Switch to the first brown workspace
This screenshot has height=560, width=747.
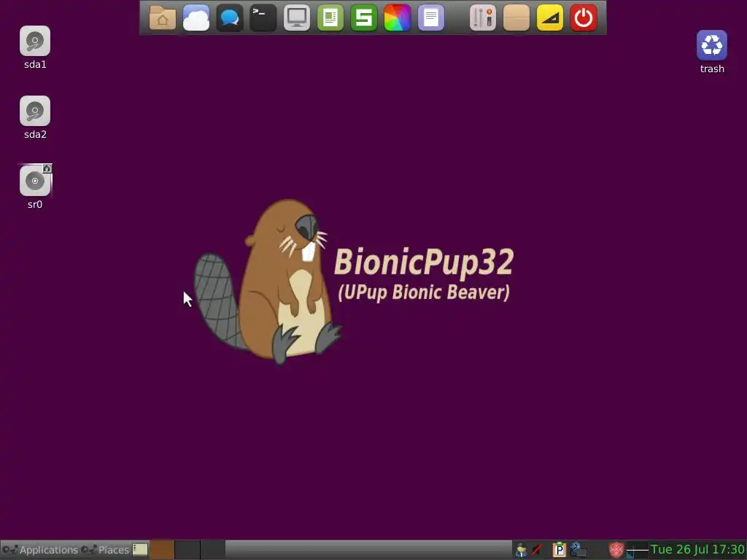(x=162, y=550)
